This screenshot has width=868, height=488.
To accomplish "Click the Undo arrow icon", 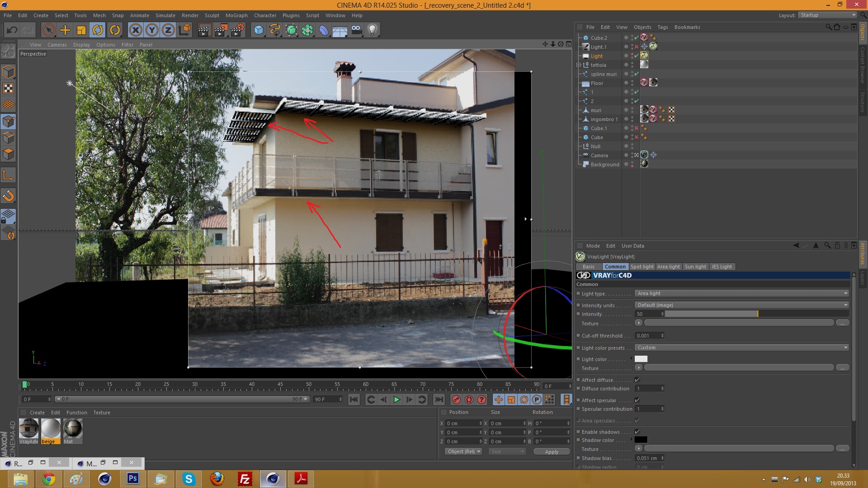I will coord(12,30).
